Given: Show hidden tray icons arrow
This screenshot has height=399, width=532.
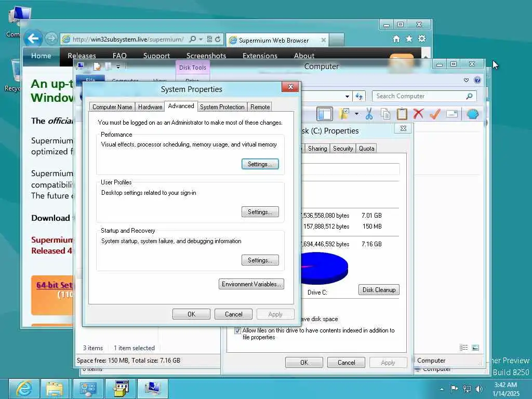Looking at the screenshot, I should [x=442, y=389].
